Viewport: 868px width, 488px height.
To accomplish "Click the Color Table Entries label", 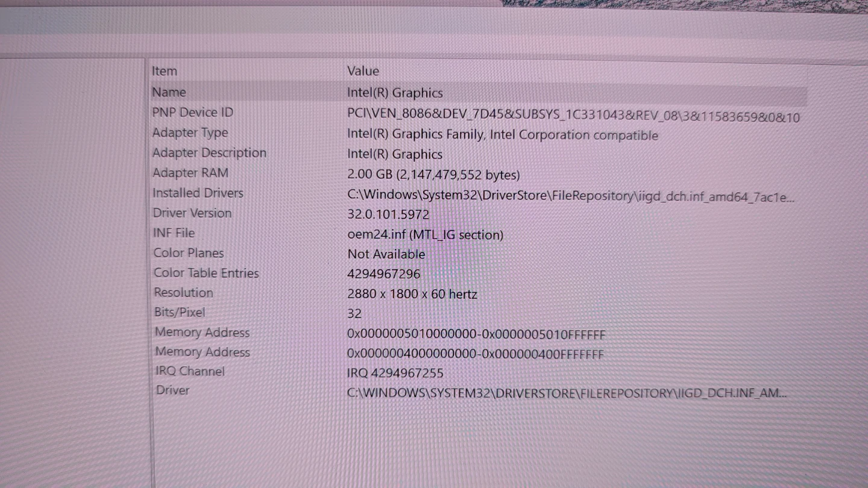I will (x=206, y=272).
